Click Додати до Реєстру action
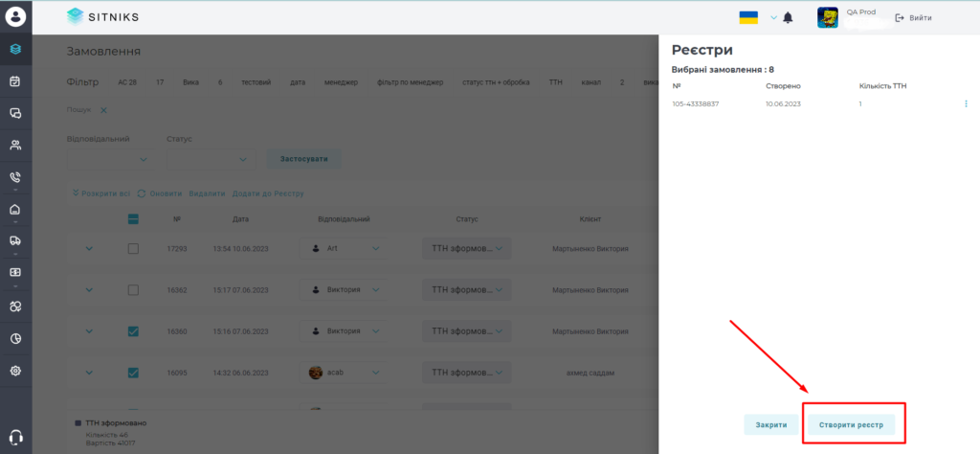The width and height of the screenshot is (980, 454). click(268, 193)
